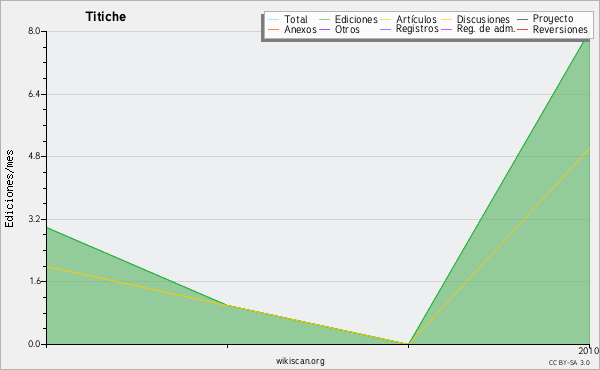The width and height of the screenshot is (600, 370).
Task: Click the Reversiones red legend line swatch
Action: (x=522, y=29)
